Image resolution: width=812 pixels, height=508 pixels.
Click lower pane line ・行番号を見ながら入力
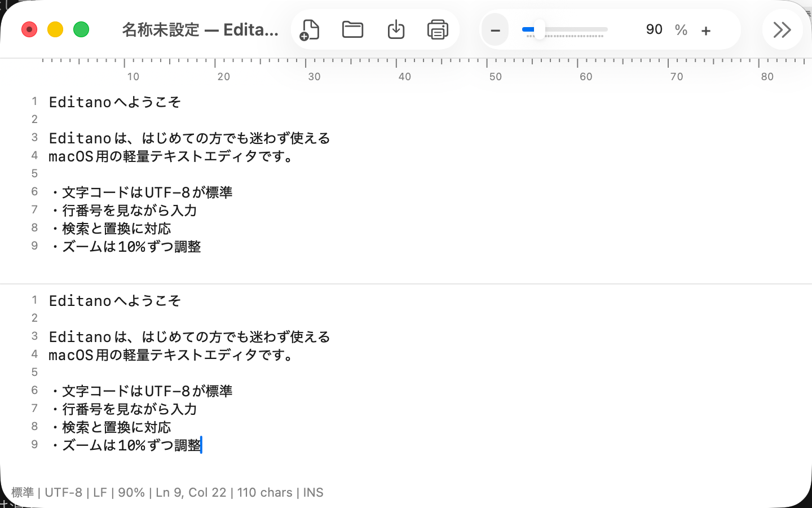123,409
